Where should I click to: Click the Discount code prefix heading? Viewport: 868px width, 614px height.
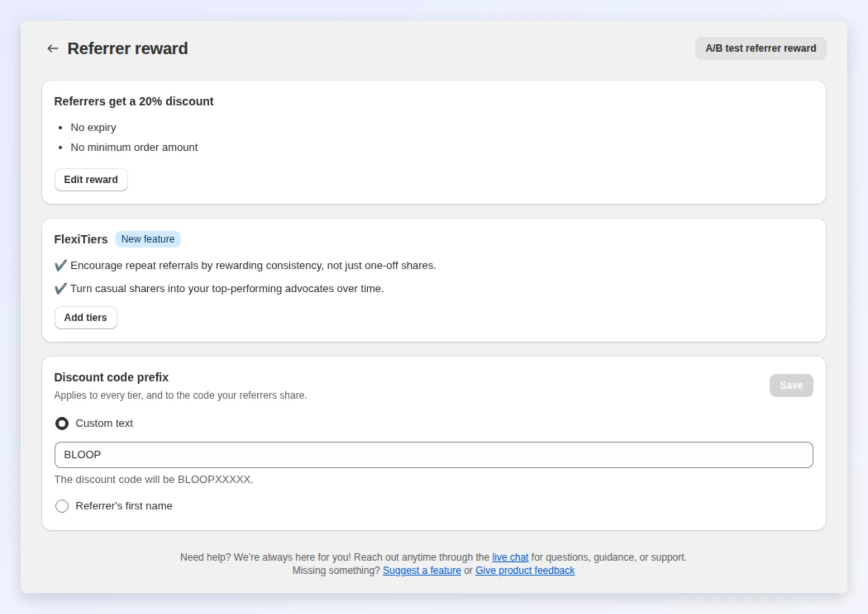pyautogui.click(x=112, y=377)
